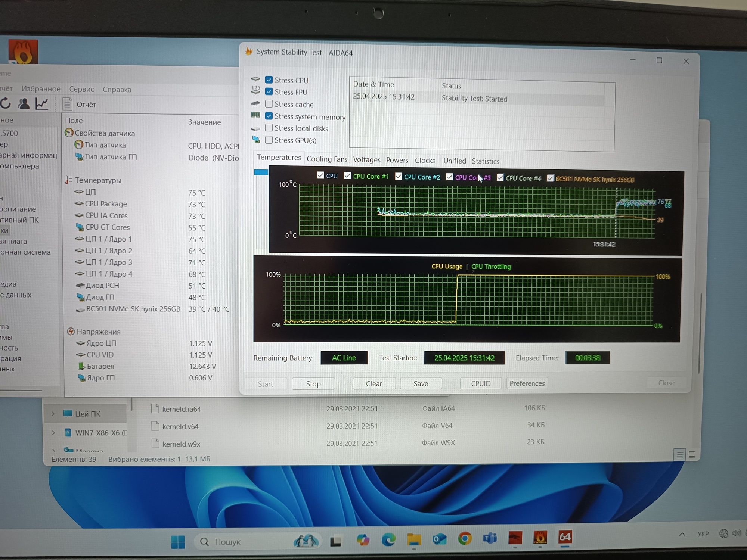
Task: Click the taskbar search box Пошук
Action: pyautogui.click(x=258, y=541)
